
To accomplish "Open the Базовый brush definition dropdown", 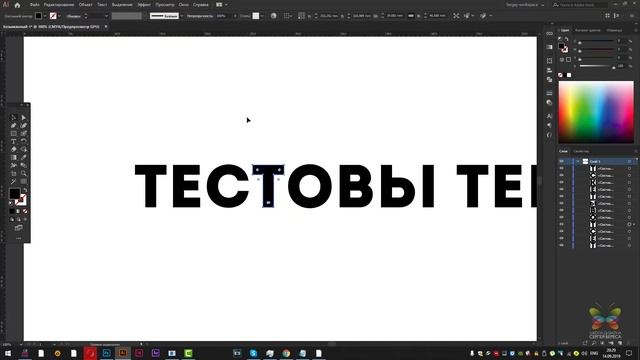I will (x=182, y=16).
